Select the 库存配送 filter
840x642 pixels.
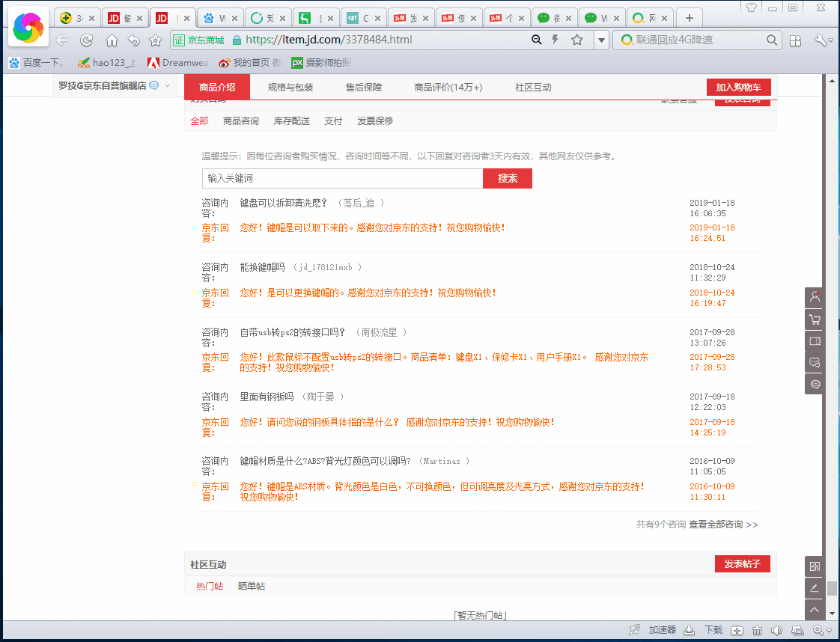coord(291,121)
